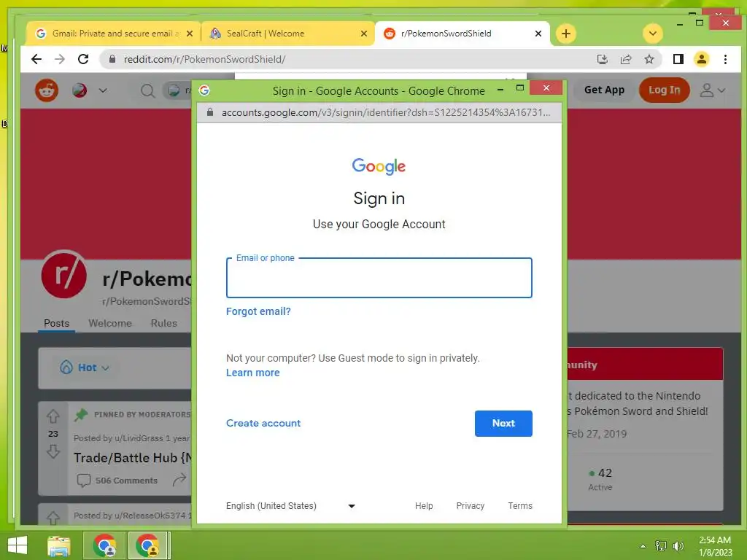Screen dimensions: 747x560
Task: Switch to the second Chrome taskbar icon
Action: click(147, 545)
